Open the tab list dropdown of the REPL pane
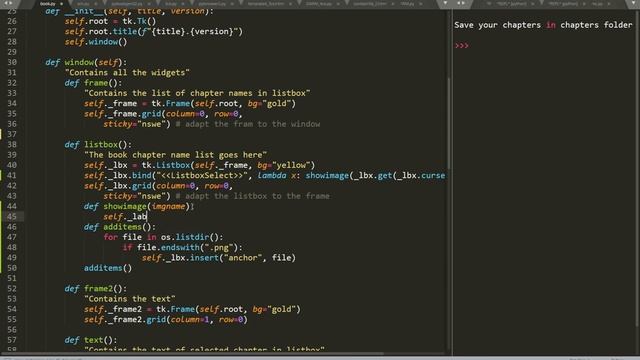The image size is (640, 360). click(632, 3)
